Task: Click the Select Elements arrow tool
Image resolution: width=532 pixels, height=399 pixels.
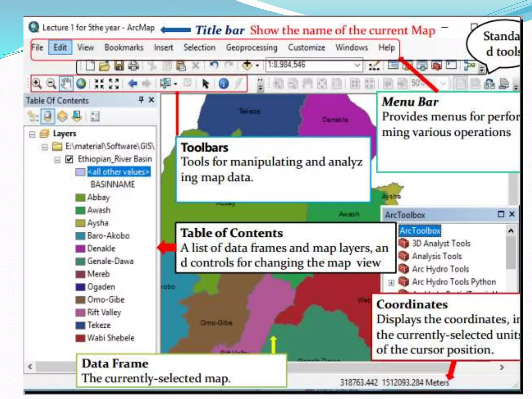Action: 205,84
